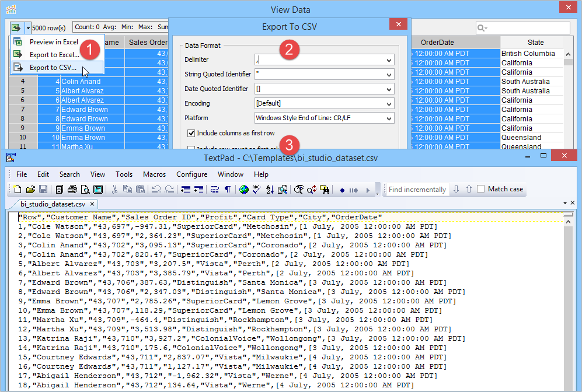
Task: Open the Edit menu in TextPad
Action: [43, 174]
